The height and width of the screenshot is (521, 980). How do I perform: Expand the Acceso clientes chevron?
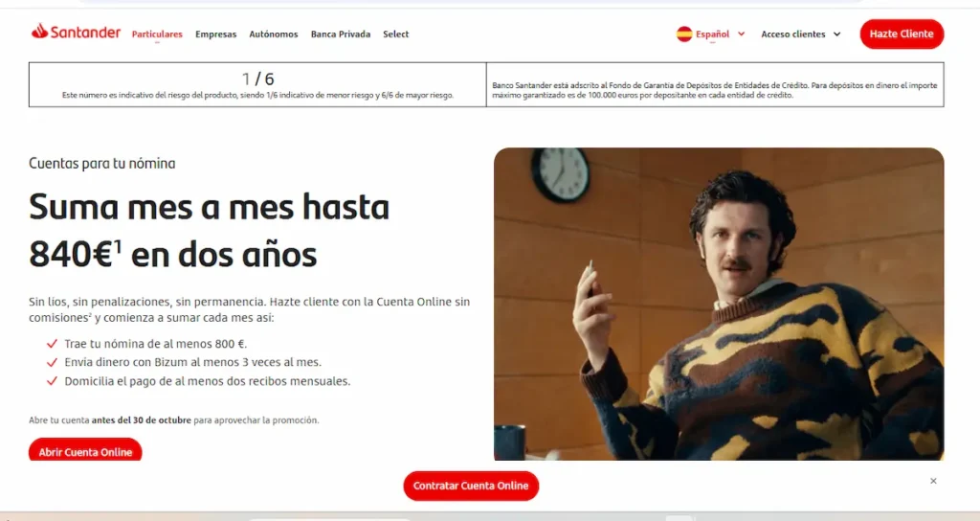(836, 34)
